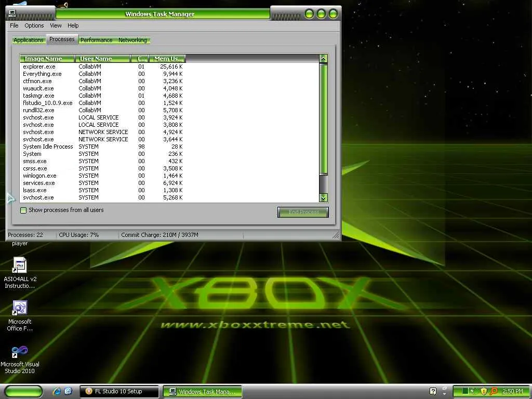Select the rundll32.exe process

tap(103, 110)
